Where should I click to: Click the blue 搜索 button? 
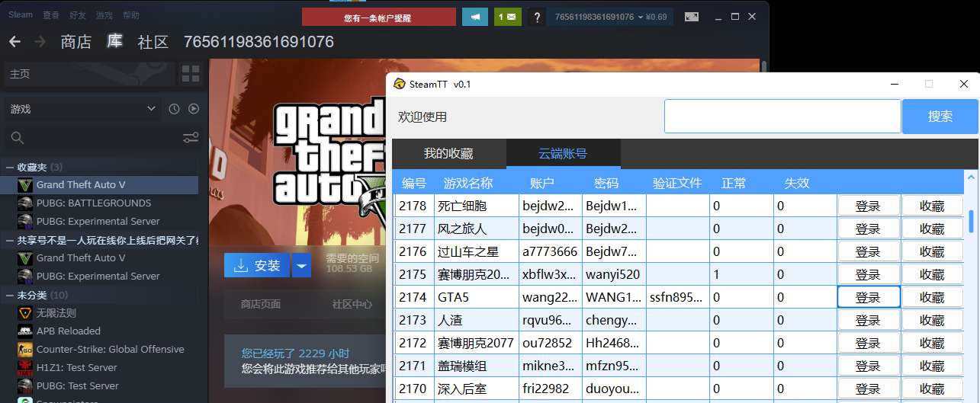click(940, 117)
